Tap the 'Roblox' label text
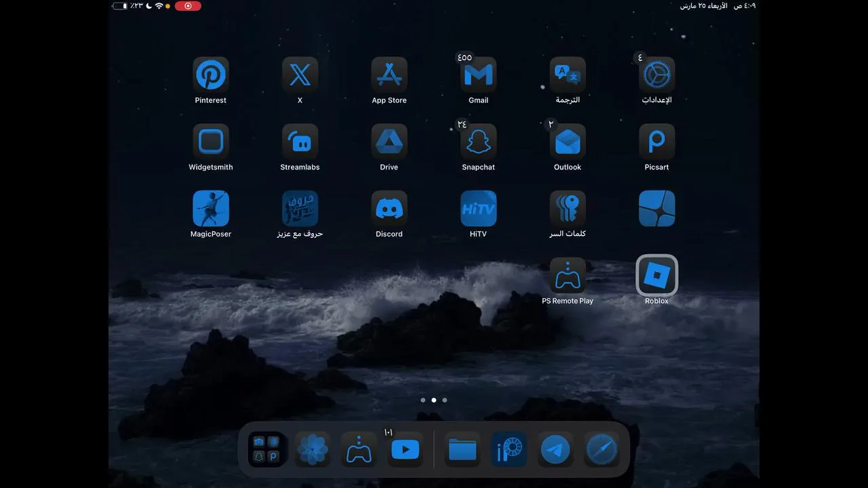 coord(657,301)
